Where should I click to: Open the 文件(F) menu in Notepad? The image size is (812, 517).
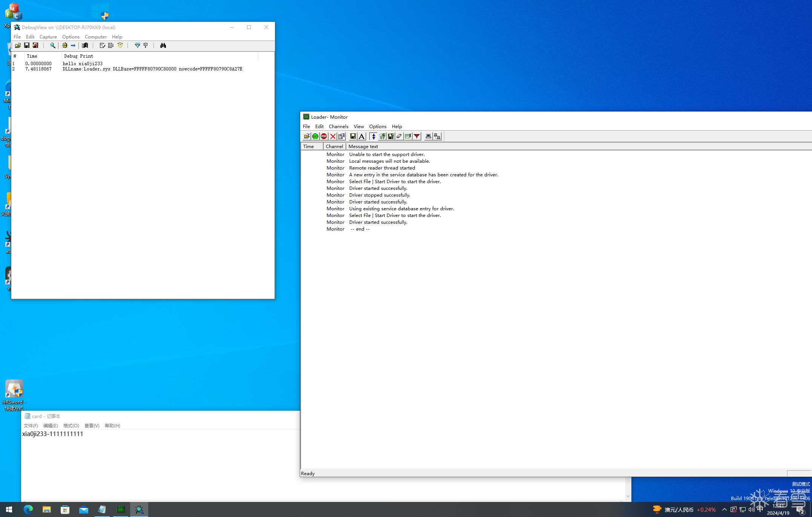pos(31,426)
